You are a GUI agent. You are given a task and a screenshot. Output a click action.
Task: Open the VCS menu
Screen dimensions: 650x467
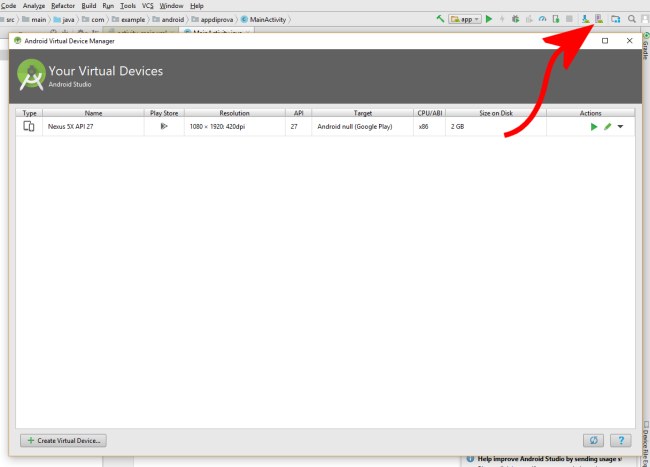click(148, 6)
